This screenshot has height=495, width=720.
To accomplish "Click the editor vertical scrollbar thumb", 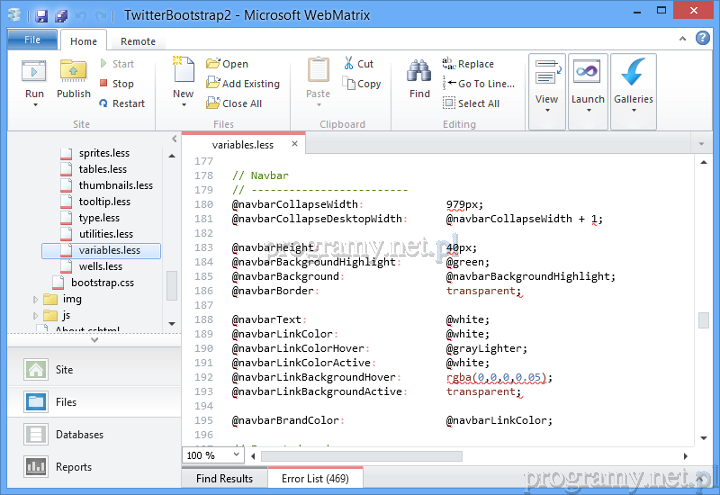I will click(703, 321).
